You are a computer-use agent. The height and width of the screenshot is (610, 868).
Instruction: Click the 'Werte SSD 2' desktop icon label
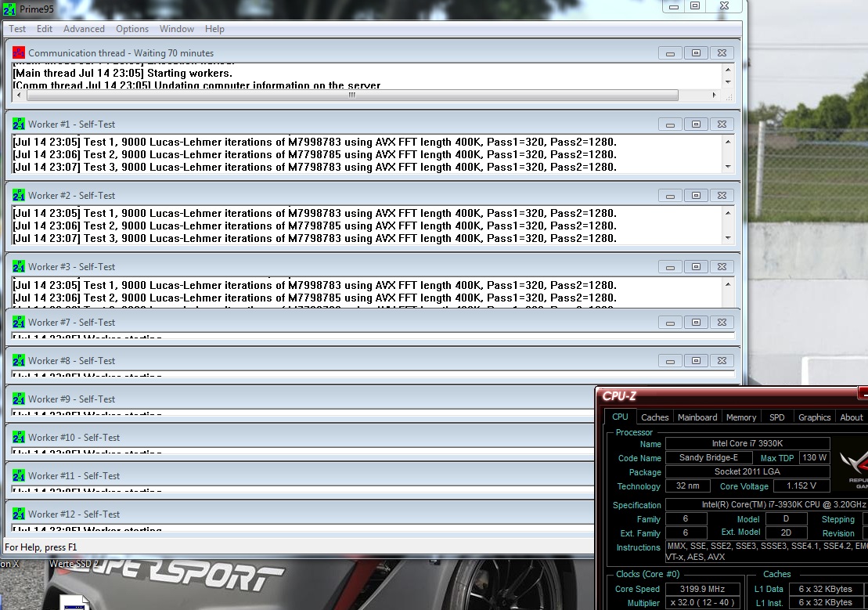[x=74, y=564]
